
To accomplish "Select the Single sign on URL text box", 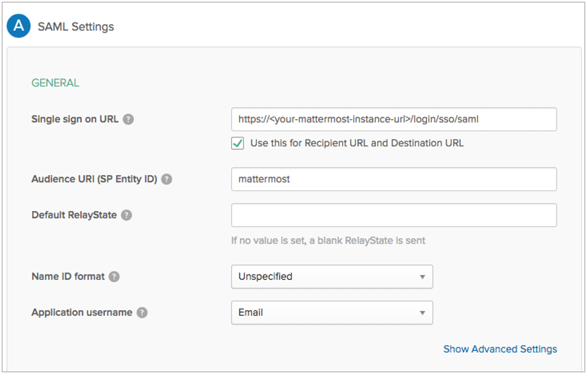I will click(x=394, y=119).
